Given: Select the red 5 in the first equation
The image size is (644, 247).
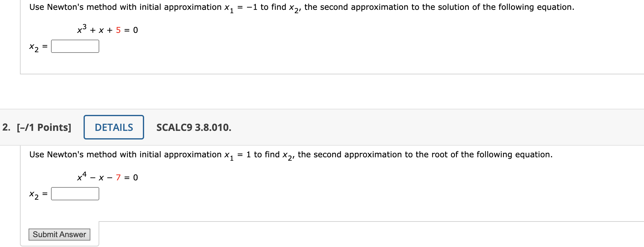Looking at the screenshot, I should (118, 30).
